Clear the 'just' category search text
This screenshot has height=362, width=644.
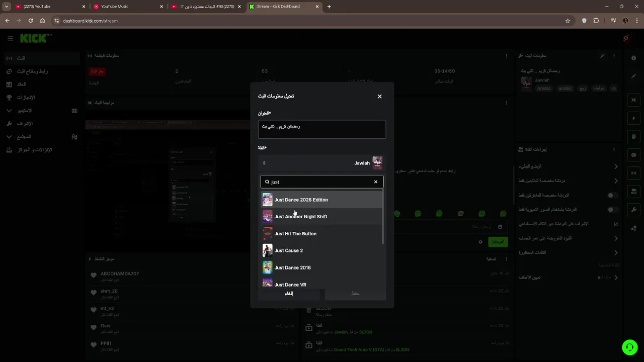[375, 182]
